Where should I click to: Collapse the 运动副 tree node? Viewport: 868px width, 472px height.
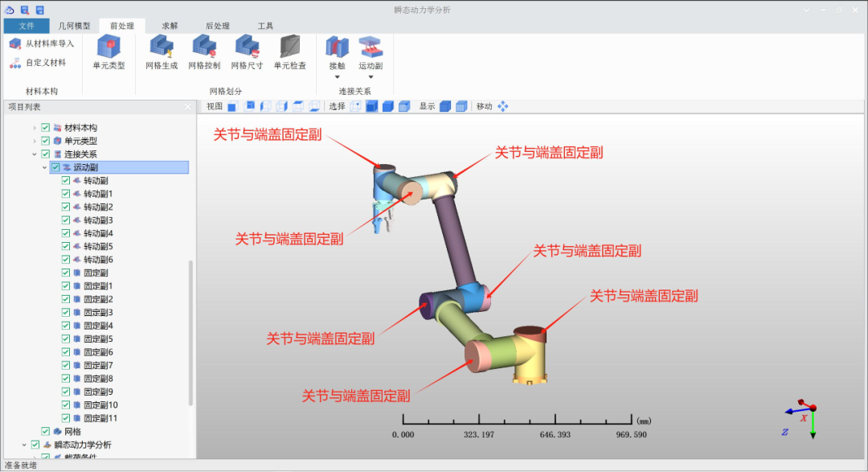pyautogui.click(x=44, y=167)
